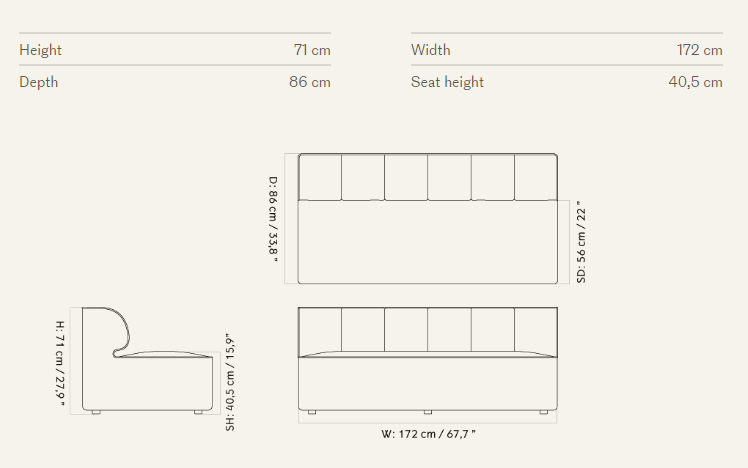Click the Depth label in the table

point(39,82)
